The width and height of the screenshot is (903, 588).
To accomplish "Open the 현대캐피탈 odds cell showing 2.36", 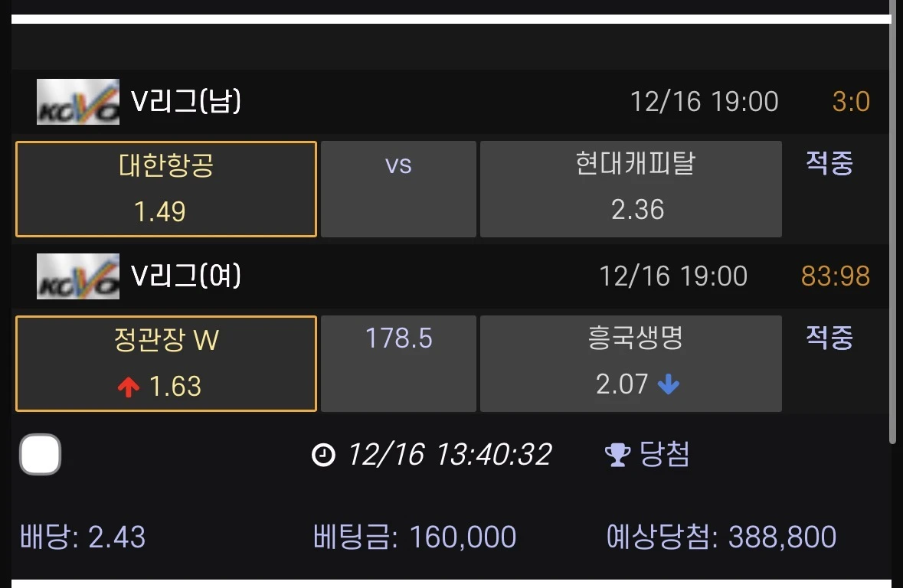I will point(630,188).
